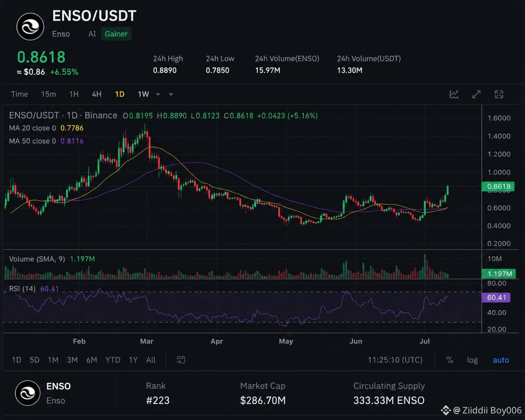Set chart range to YTD
Screen dimensions: 525x420
coord(113,360)
